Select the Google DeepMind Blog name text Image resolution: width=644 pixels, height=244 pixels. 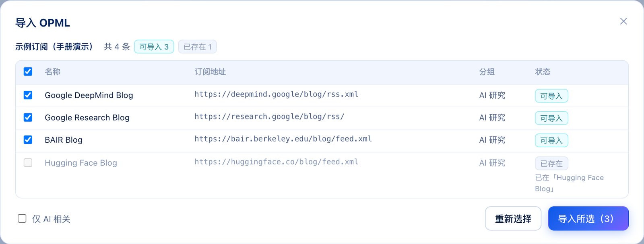(89, 95)
